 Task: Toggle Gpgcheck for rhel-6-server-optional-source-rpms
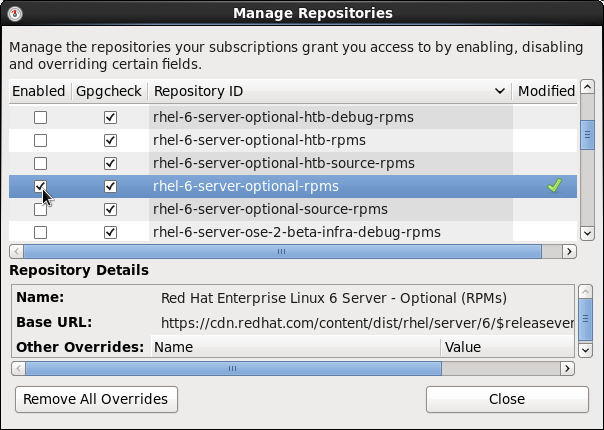click(110, 210)
